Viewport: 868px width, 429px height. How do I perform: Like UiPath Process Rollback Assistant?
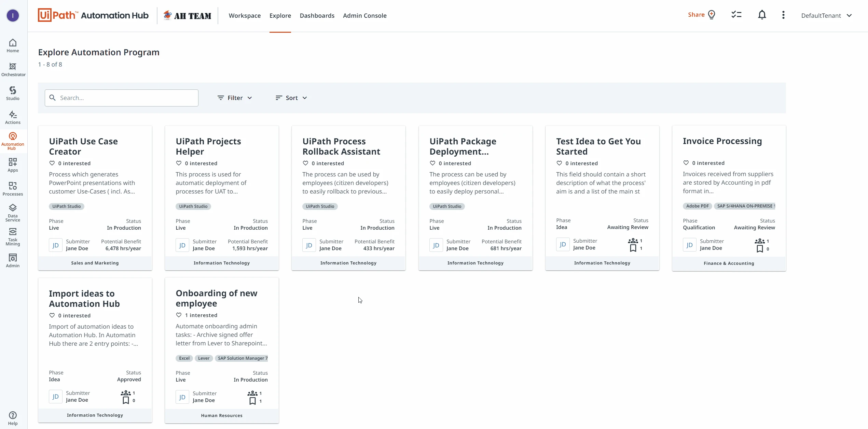(x=305, y=163)
